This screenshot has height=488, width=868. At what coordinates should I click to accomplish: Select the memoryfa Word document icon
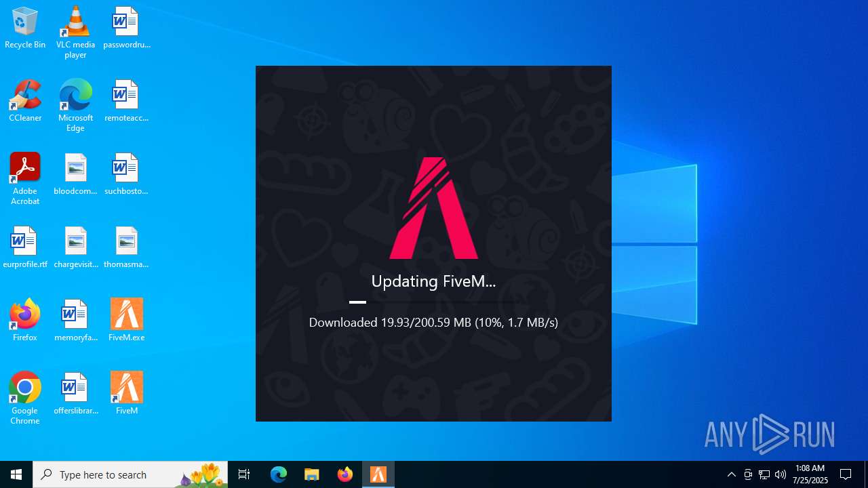pyautogui.click(x=75, y=321)
